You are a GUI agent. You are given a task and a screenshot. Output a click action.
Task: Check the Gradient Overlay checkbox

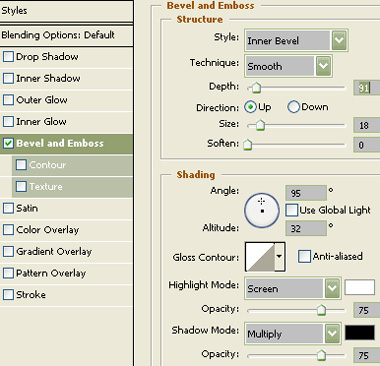[8, 251]
